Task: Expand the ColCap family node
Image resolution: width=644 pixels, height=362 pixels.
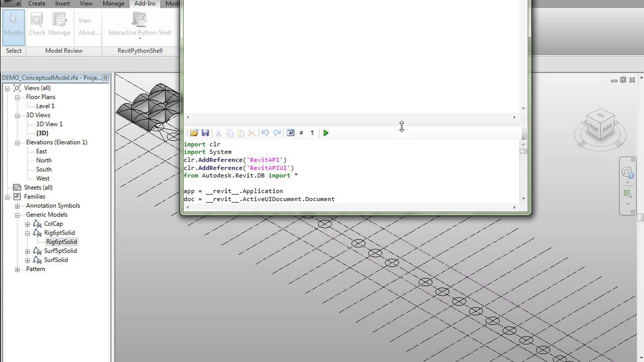Action: (27, 224)
